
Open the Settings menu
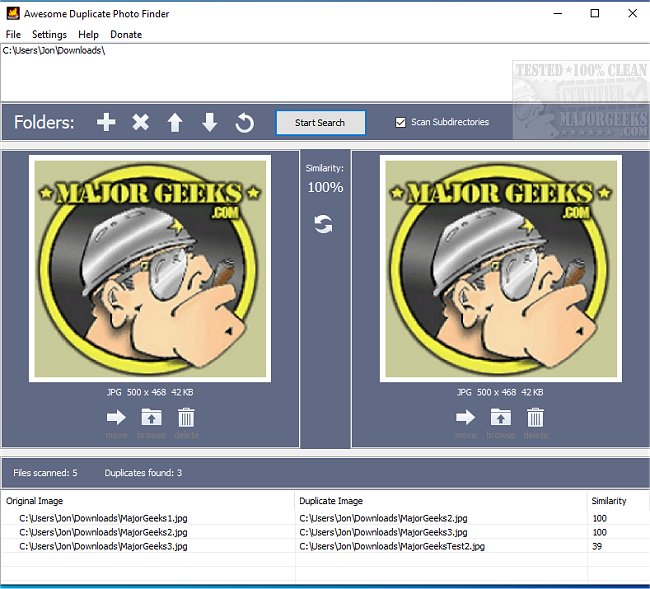pos(49,34)
